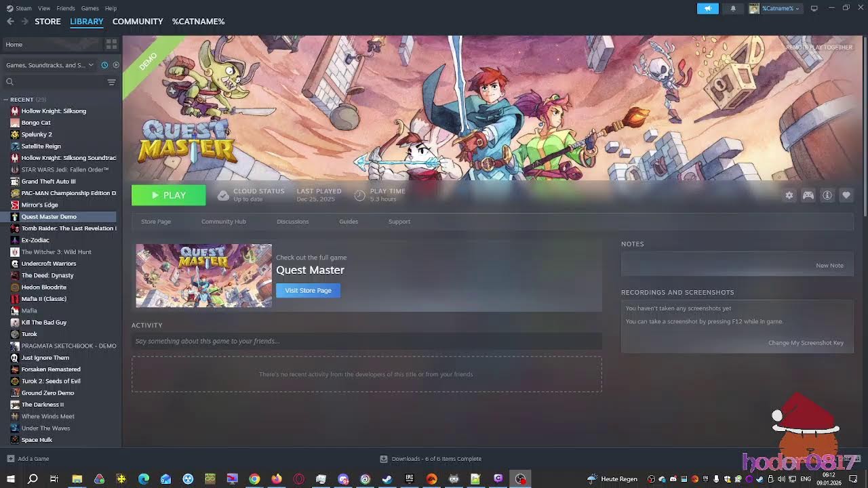Image resolution: width=868 pixels, height=488 pixels.
Task: Select Grand Theft Auto III entry
Action: 48,182
